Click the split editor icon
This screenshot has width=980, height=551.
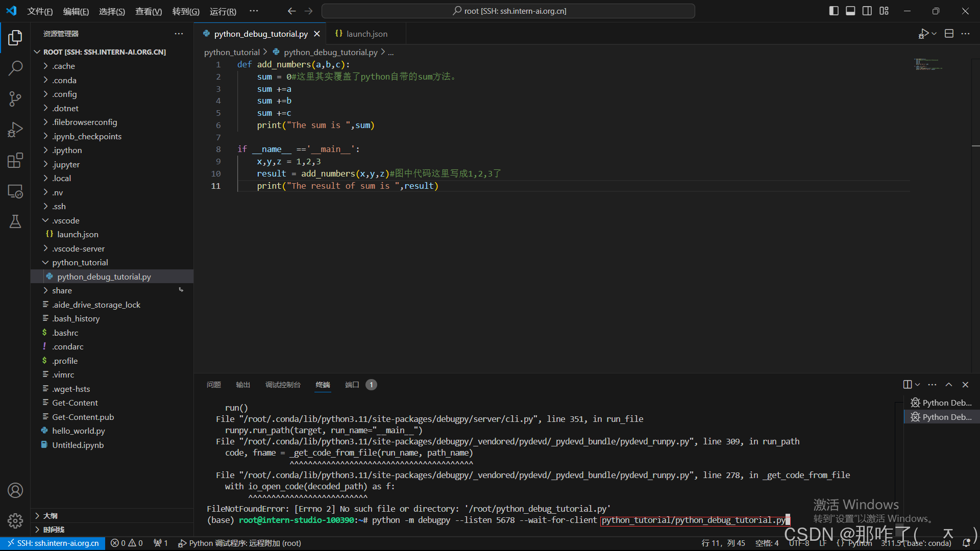tap(949, 33)
